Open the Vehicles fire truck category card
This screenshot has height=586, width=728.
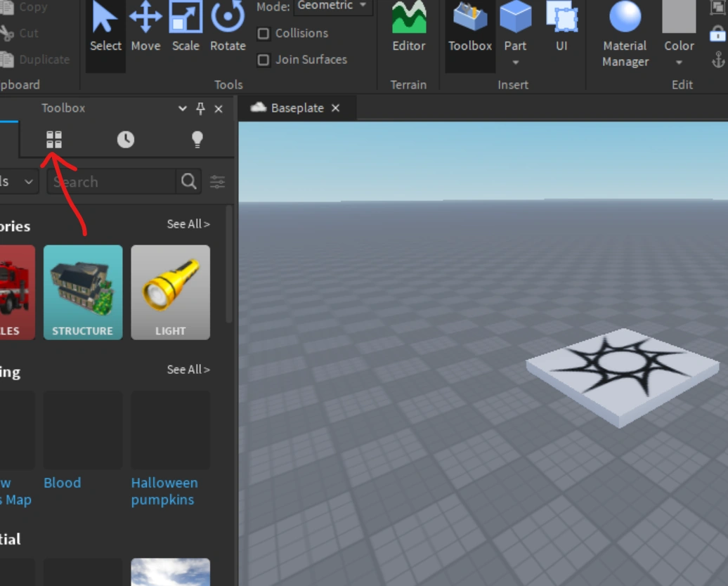17,292
